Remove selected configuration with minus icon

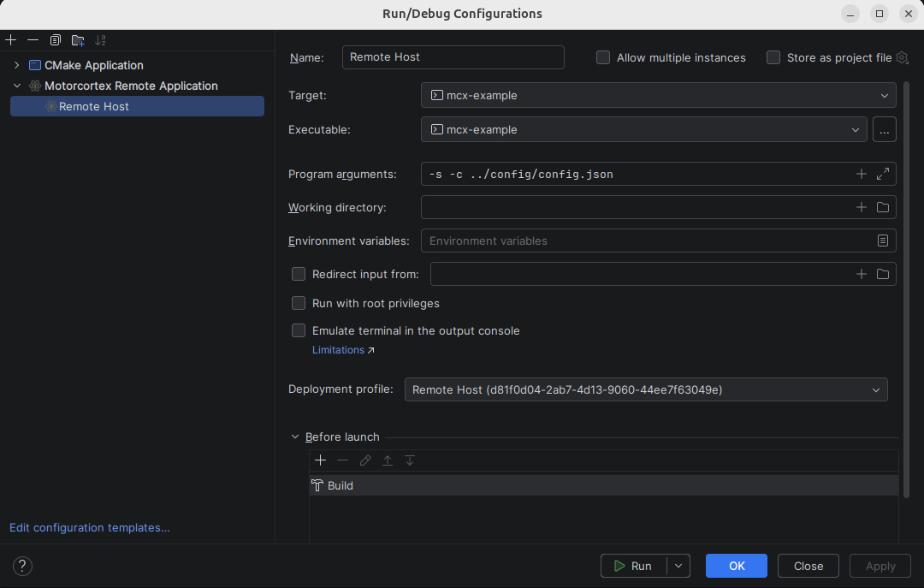click(33, 40)
